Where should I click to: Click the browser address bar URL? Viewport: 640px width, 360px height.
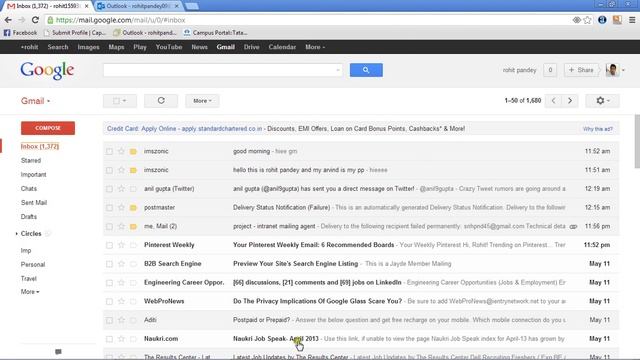[120, 20]
